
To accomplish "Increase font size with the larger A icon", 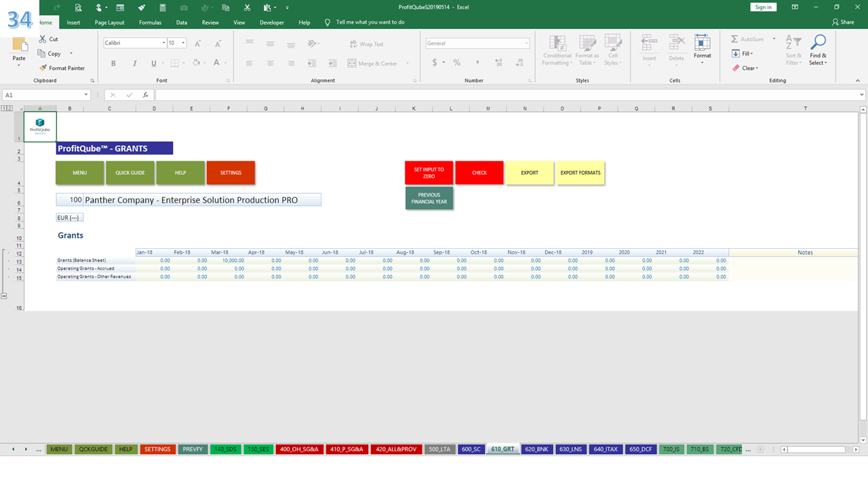I will (x=198, y=43).
